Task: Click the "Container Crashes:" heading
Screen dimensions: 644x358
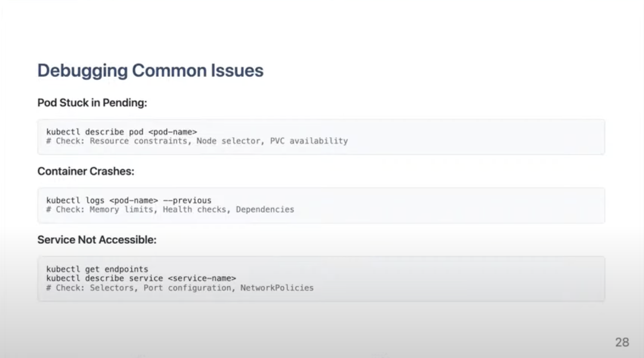Action: 86,171
